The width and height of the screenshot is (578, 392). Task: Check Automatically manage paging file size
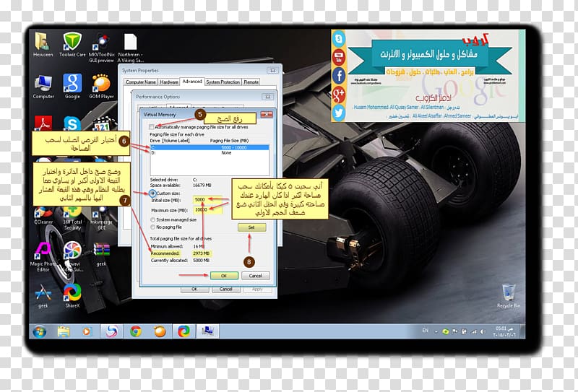[152, 127]
